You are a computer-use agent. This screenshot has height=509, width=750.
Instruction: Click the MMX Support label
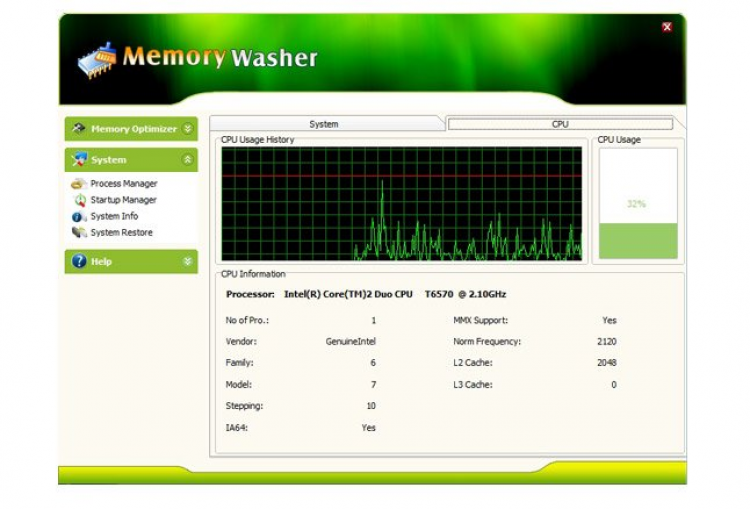click(x=480, y=321)
